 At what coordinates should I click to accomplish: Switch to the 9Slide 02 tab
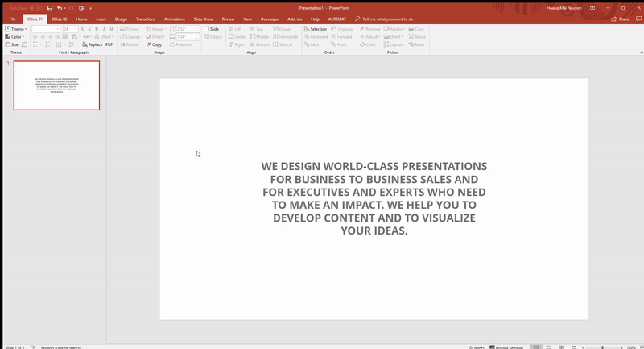59,19
